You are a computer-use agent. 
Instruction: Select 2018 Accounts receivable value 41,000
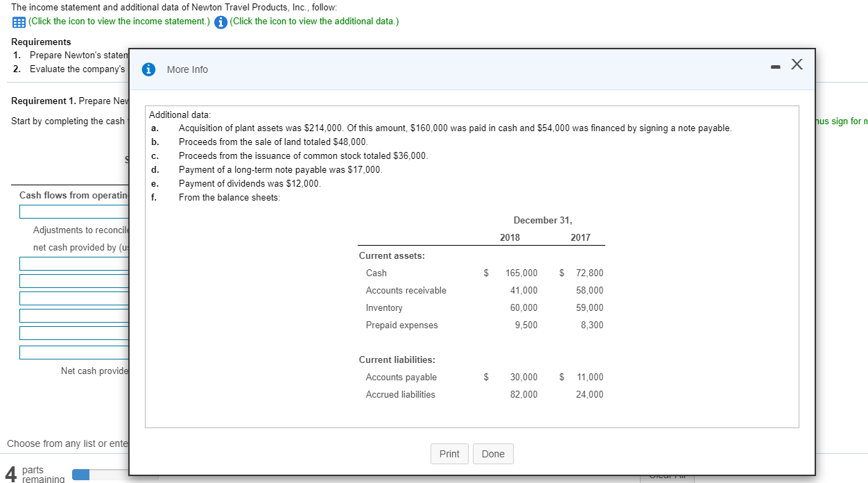tap(524, 291)
